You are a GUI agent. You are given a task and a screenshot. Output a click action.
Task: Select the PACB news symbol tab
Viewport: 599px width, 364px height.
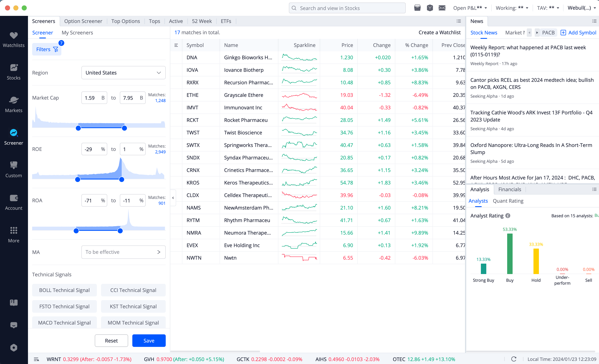(x=548, y=33)
